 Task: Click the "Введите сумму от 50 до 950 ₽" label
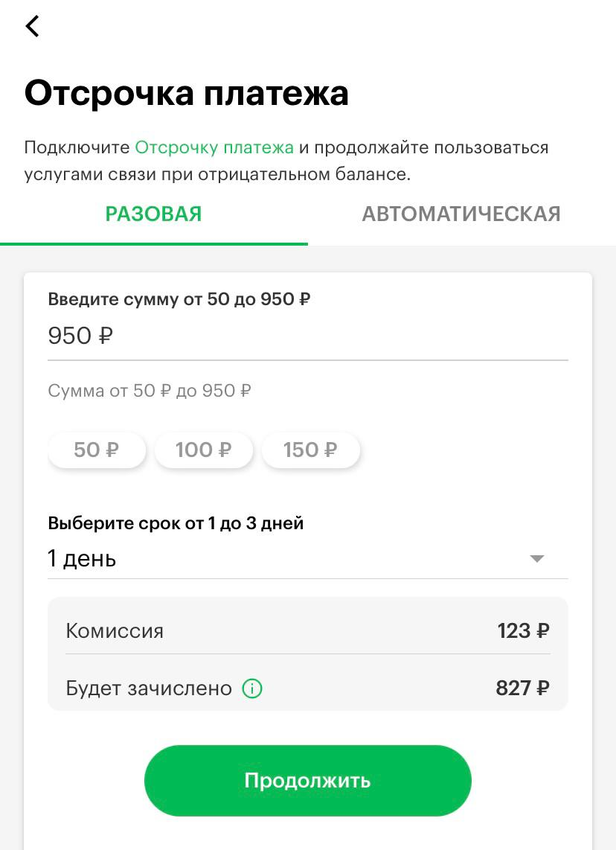179,299
